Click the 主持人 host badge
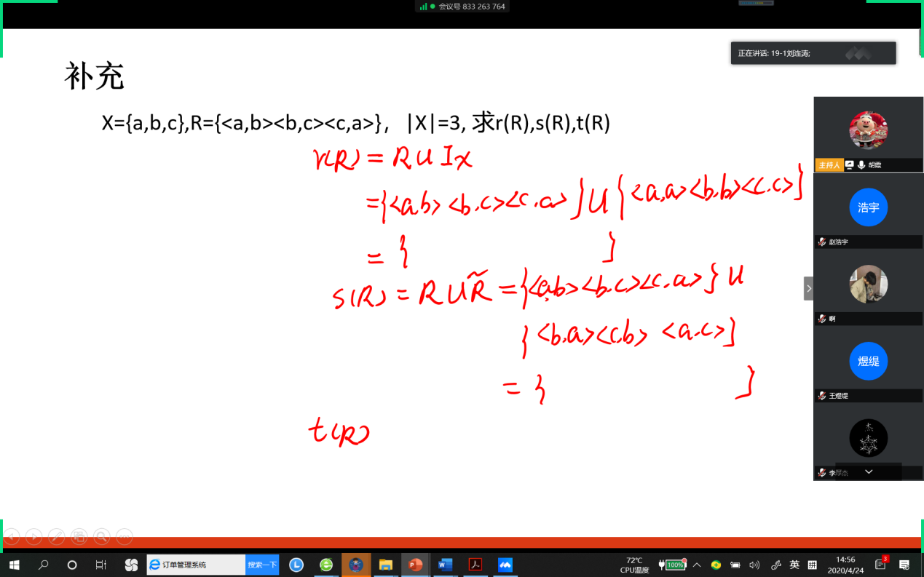 point(829,165)
